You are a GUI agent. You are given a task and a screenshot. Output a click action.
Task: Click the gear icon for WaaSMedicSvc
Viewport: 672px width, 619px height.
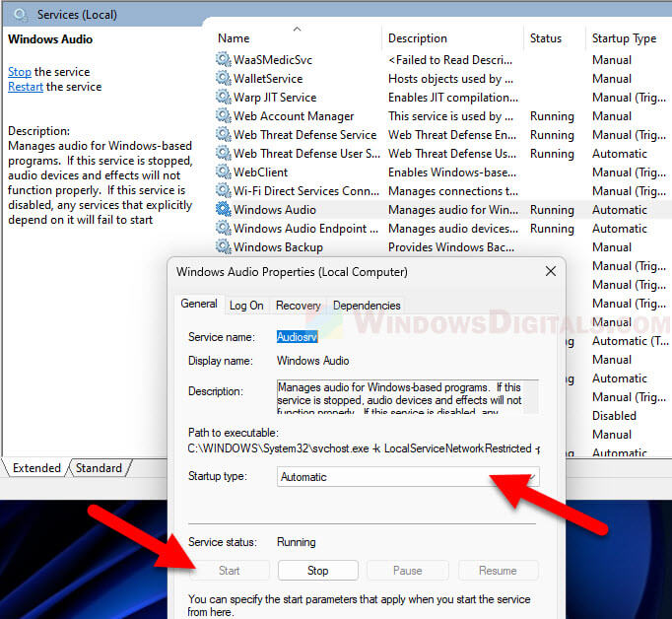tap(224, 59)
